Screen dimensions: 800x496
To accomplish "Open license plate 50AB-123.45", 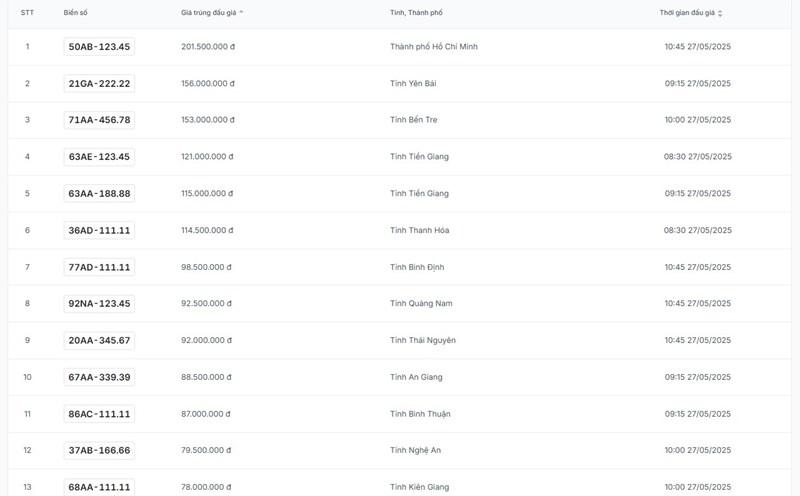I will (99, 47).
